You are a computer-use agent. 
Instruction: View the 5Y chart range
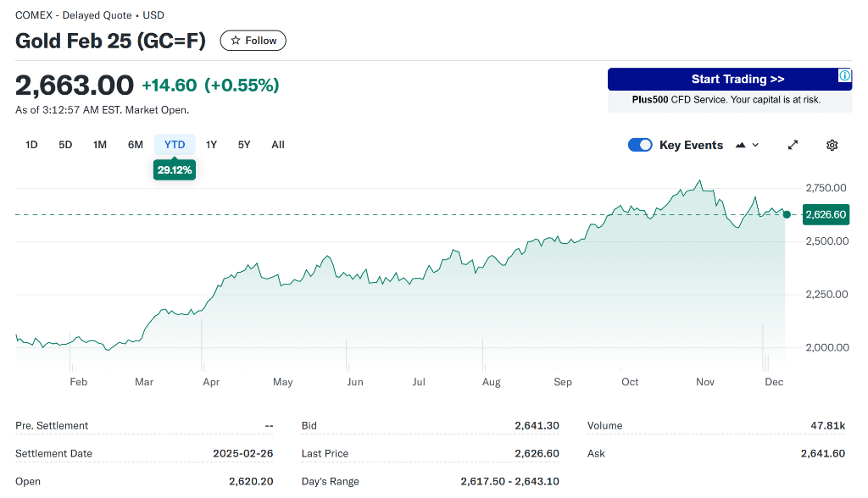(x=244, y=145)
